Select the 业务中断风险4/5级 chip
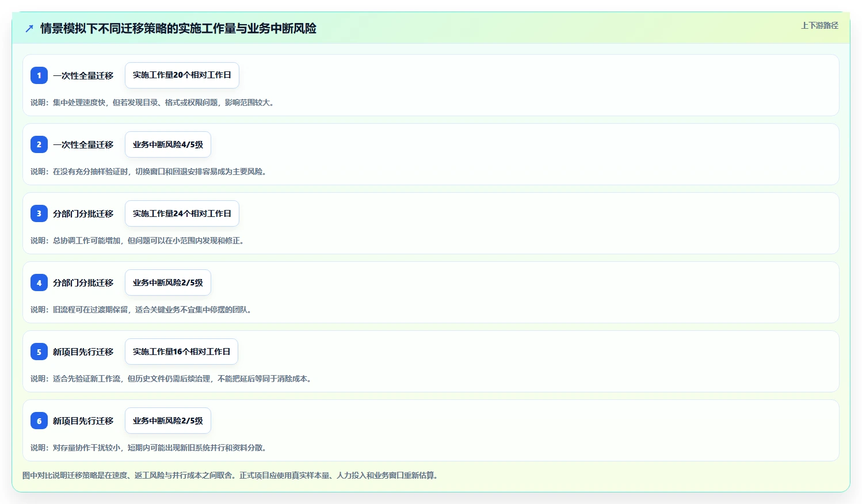 (x=168, y=144)
